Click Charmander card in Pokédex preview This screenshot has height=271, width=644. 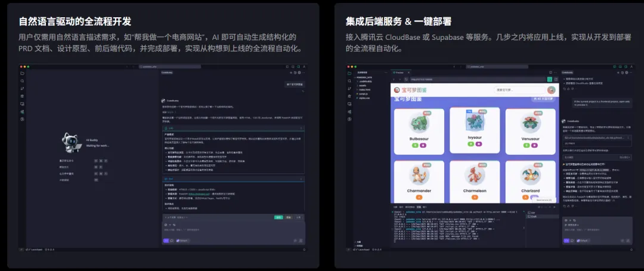[x=419, y=182]
